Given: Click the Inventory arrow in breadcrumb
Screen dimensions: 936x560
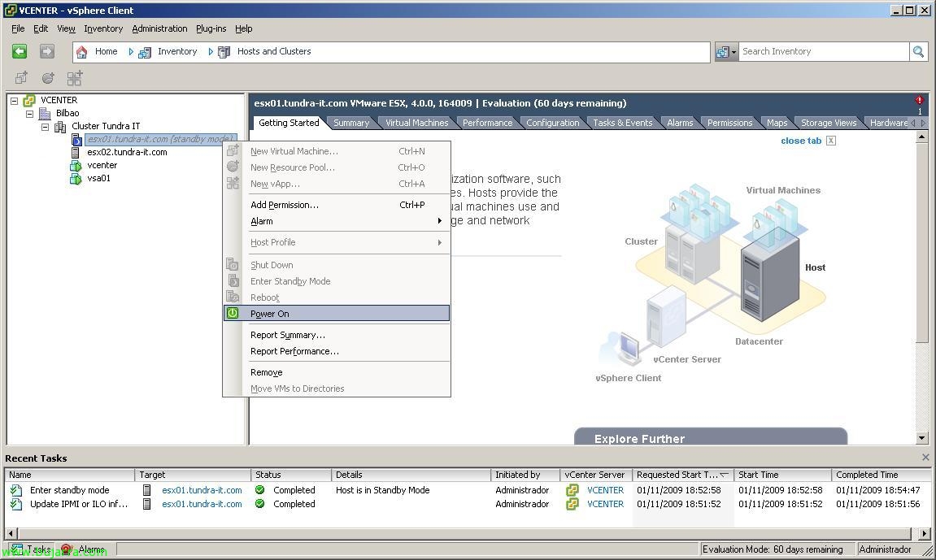Looking at the screenshot, I should pyautogui.click(x=210, y=52).
